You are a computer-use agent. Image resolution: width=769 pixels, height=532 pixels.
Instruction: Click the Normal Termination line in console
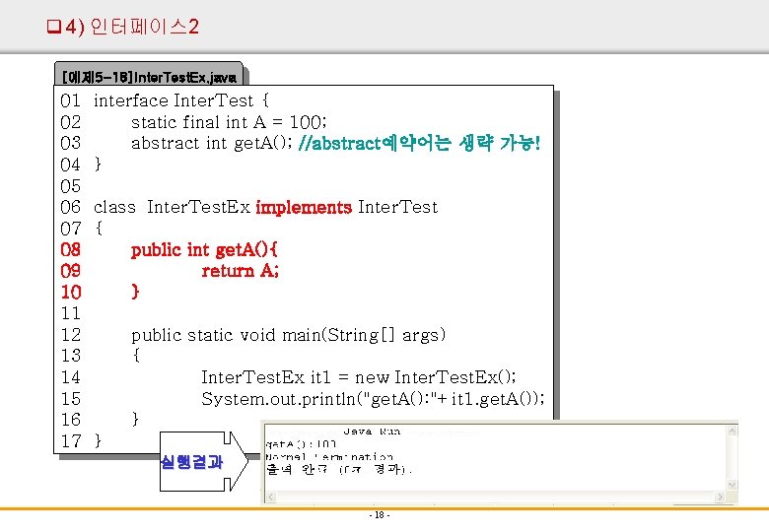click(329, 456)
